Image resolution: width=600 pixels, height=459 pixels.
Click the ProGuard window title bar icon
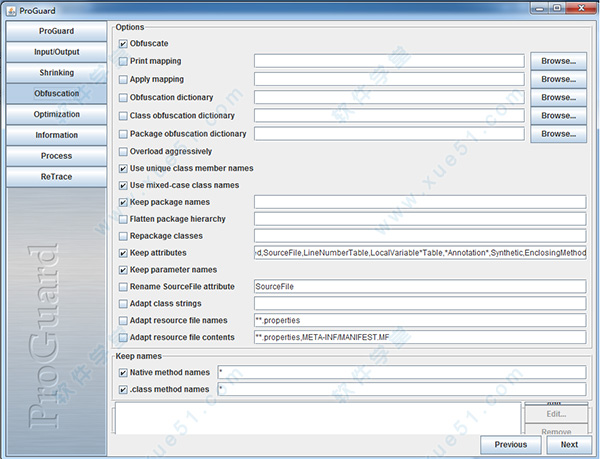[10, 8]
